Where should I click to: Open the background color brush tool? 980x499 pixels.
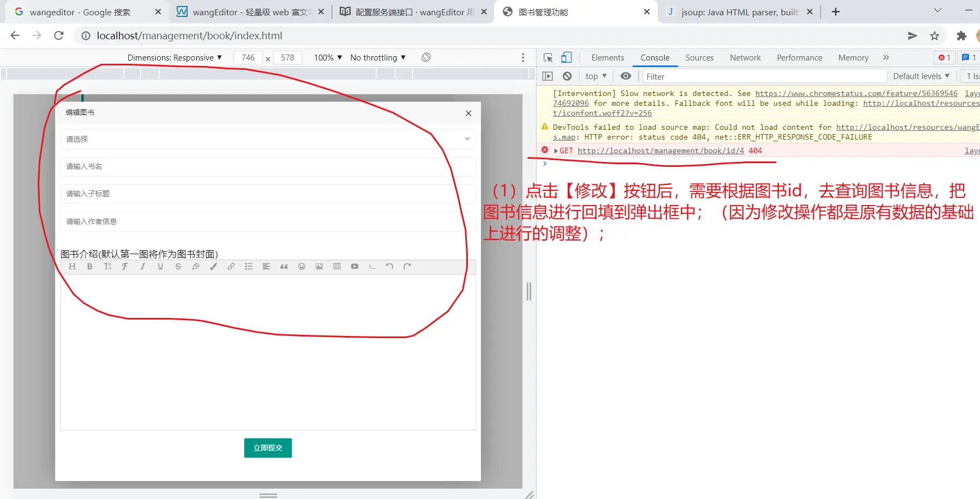point(213,267)
